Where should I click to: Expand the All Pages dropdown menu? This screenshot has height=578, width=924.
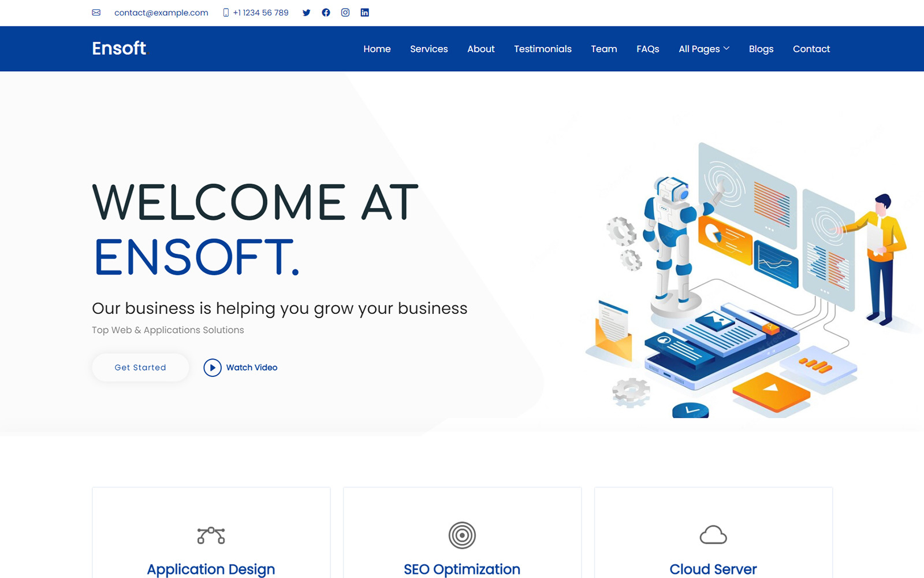[x=704, y=49]
